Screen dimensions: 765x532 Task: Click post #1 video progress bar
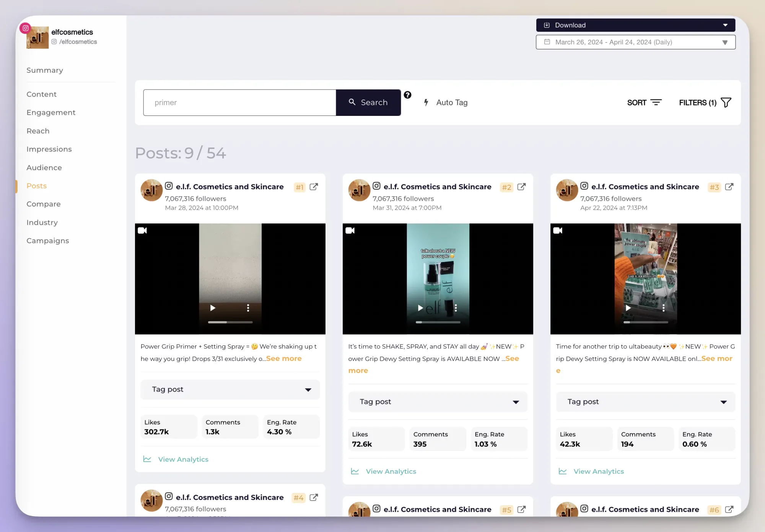(230, 322)
